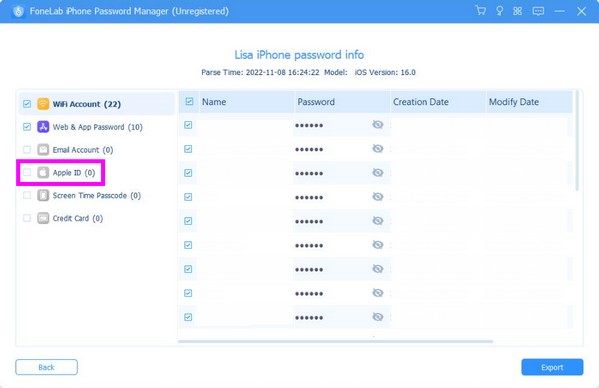Click the Name column header
Viewport: 599px width, 388px height.
(x=246, y=102)
